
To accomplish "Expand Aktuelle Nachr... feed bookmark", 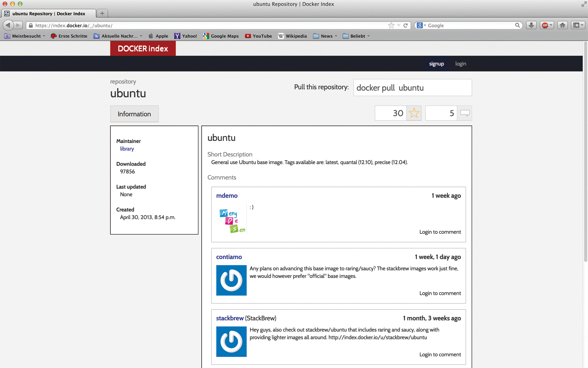I will click(118, 36).
